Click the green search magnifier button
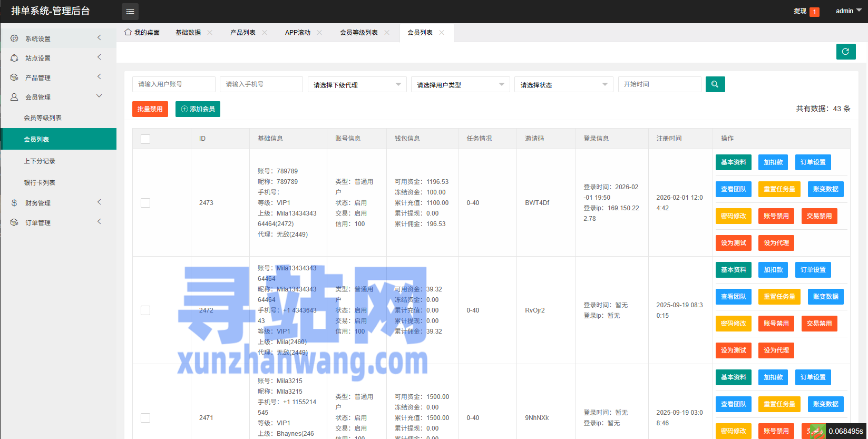The image size is (868, 439). (x=715, y=84)
